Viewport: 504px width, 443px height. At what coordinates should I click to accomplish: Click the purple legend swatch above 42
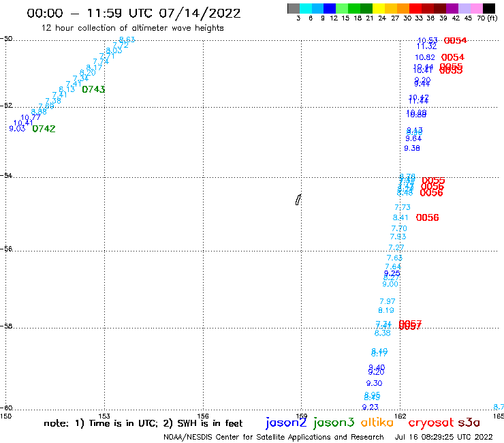[452, 8]
